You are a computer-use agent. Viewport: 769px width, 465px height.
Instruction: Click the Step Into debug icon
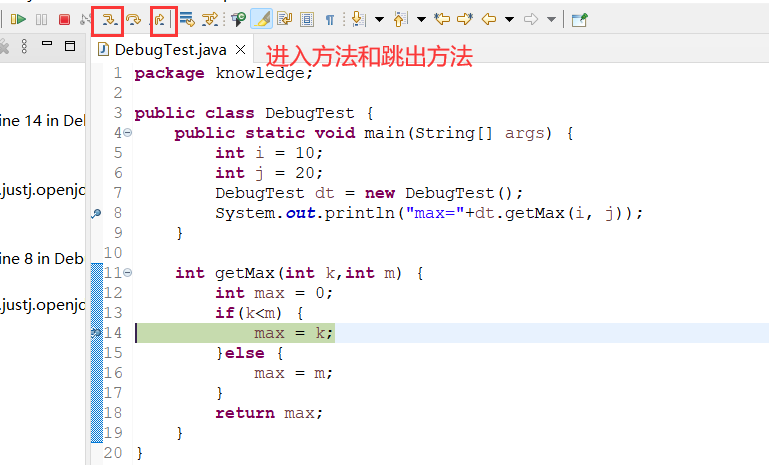(x=108, y=20)
